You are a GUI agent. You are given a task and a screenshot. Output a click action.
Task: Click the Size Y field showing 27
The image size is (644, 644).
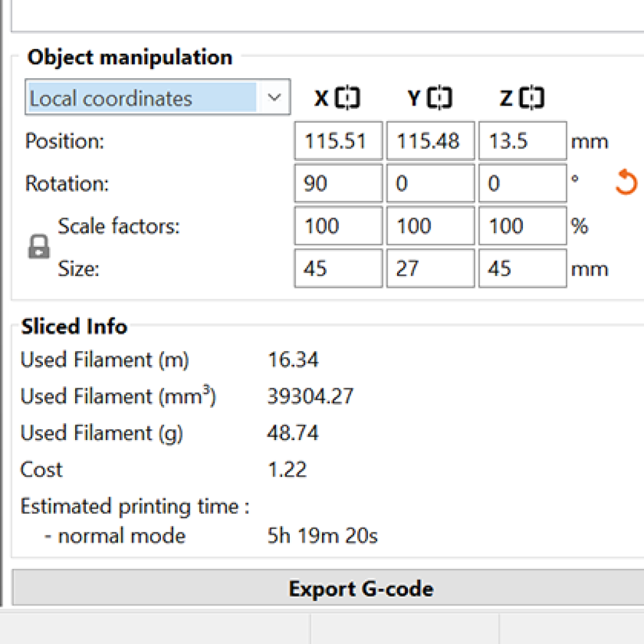coord(431,268)
